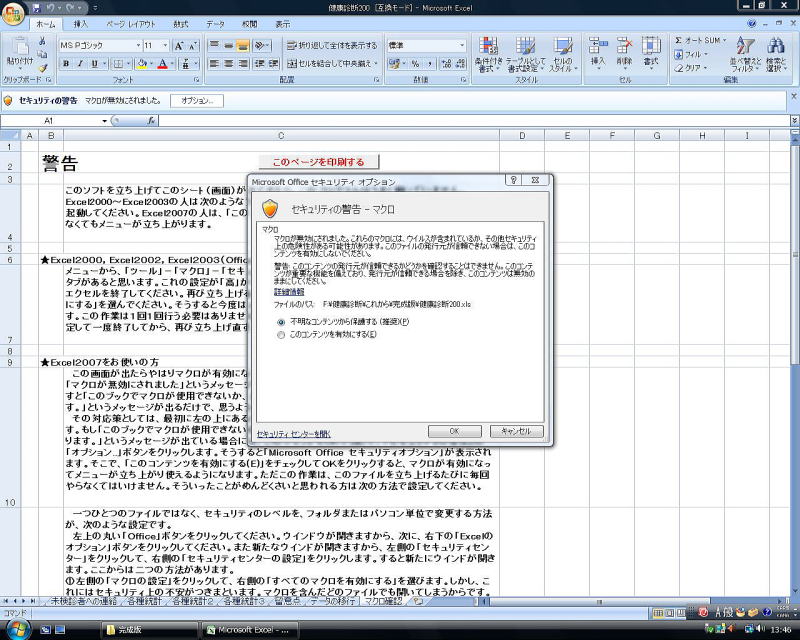
Task: Expand the borders dropdown arrow
Action: point(128,64)
